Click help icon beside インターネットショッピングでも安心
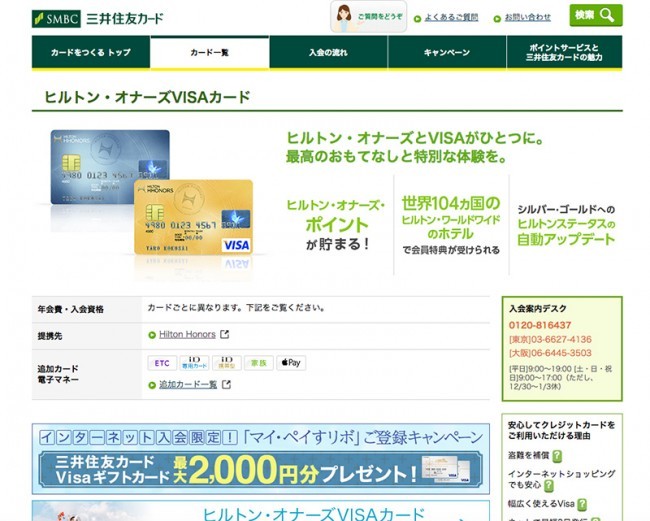650x521 pixels. 548,485
